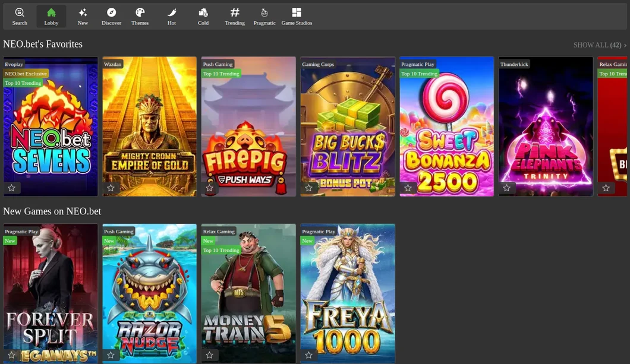
Task: Favorite Money Train 5 star
Action: pos(209,355)
